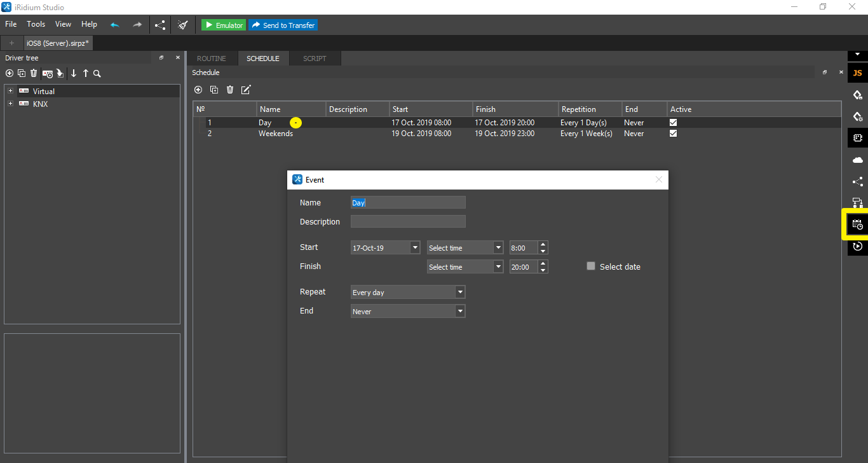Launch the Emulator
The image size is (868, 463).
pos(223,25)
